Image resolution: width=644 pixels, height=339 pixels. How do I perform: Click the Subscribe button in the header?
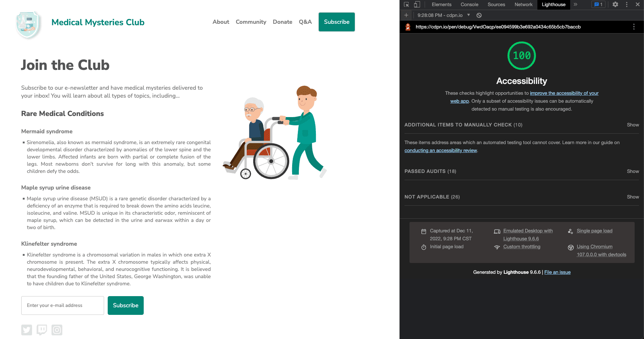tap(336, 22)
